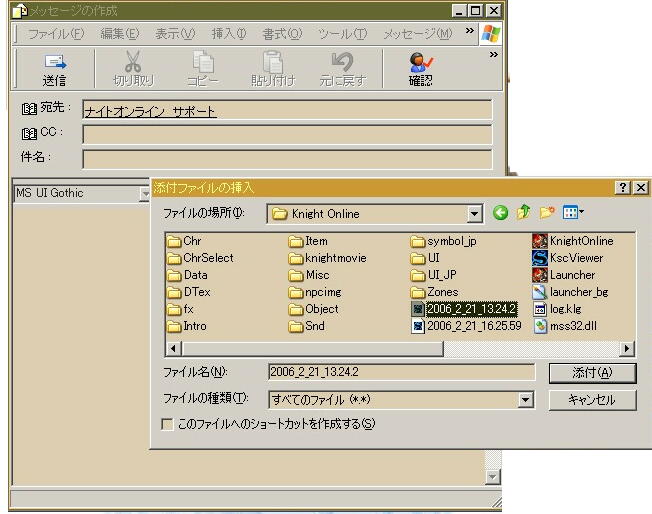Click the horizontal scrollbar right arrow
The image size is (652, 514).
627,348
